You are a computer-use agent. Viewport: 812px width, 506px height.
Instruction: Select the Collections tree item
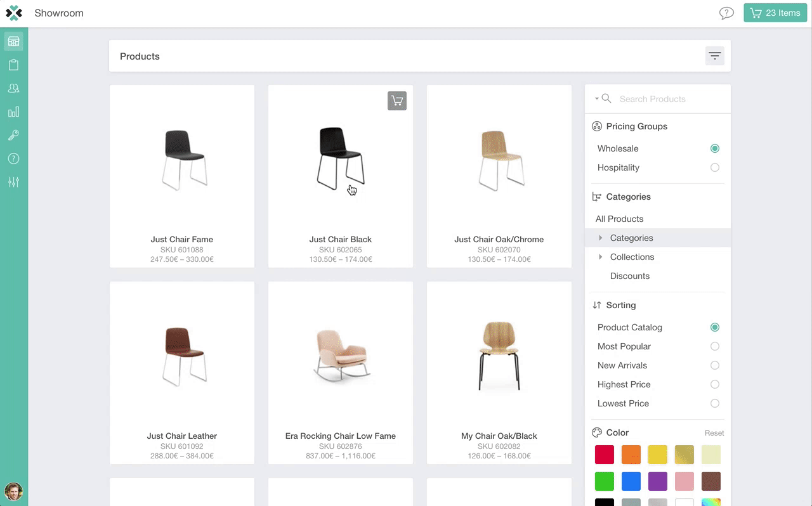point(632,257)
